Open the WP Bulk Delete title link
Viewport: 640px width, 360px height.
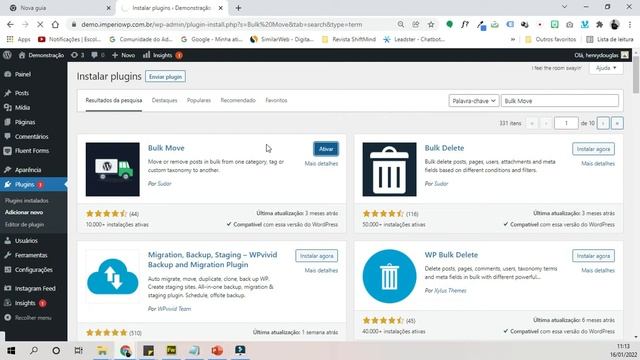click(451, 255)
